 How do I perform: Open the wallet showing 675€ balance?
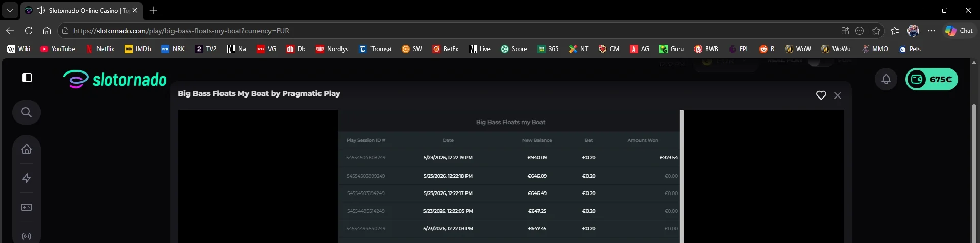pos(932,79)
